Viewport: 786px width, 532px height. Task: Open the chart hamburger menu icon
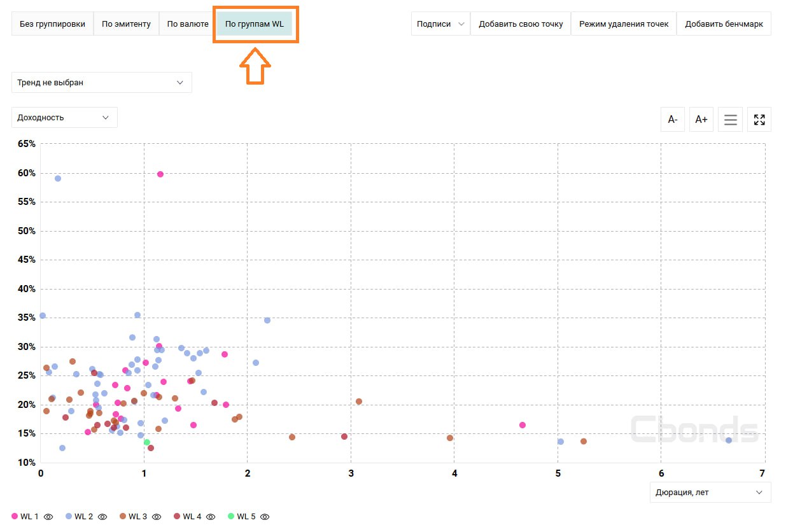[730, 120]
